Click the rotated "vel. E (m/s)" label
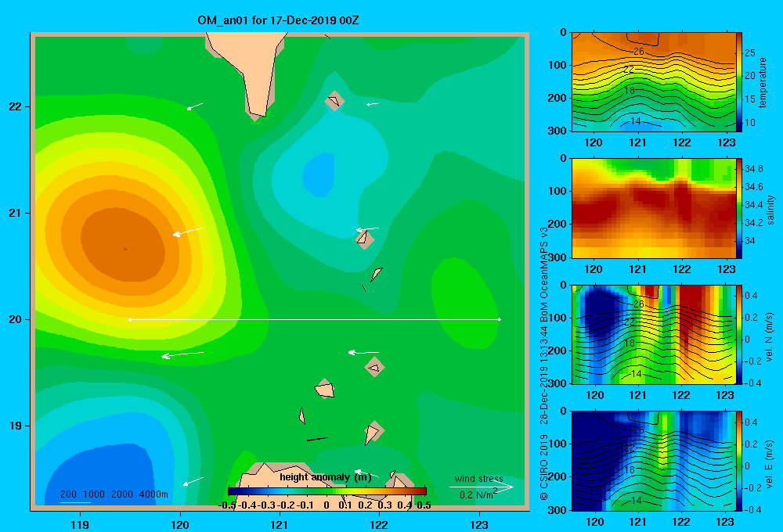Screen dimensions: 783x532 pos(770,464)
